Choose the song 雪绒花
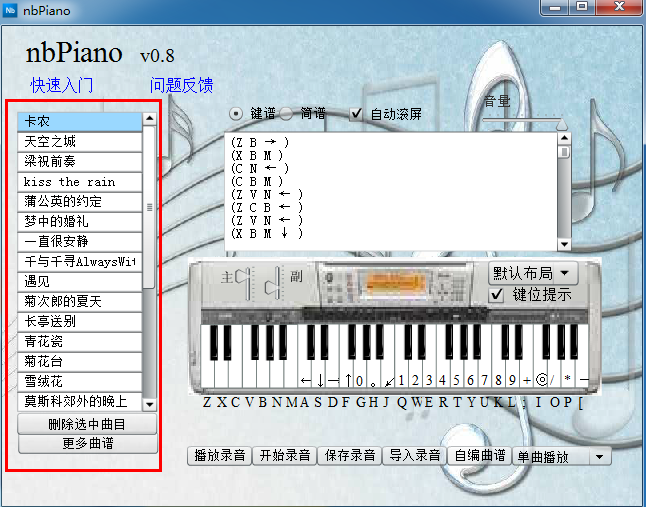 pyautogui.click(x=80, y=382)
